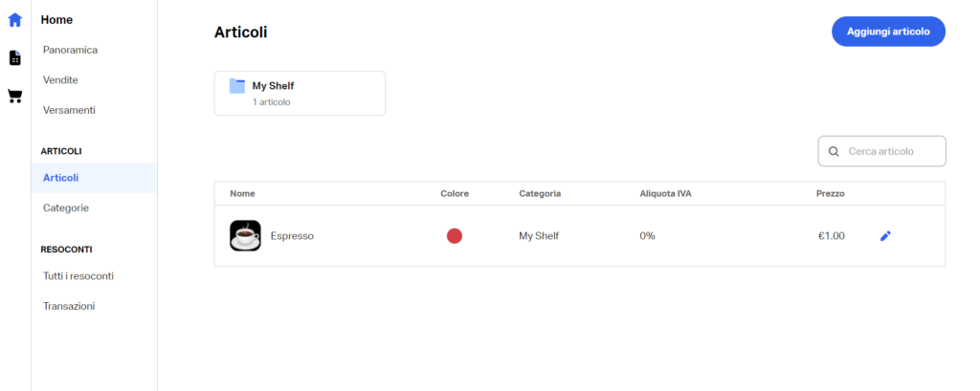Click the invoice document icon in rail
The width and height of the screenshot is (980, 391).
click(15, 58)
